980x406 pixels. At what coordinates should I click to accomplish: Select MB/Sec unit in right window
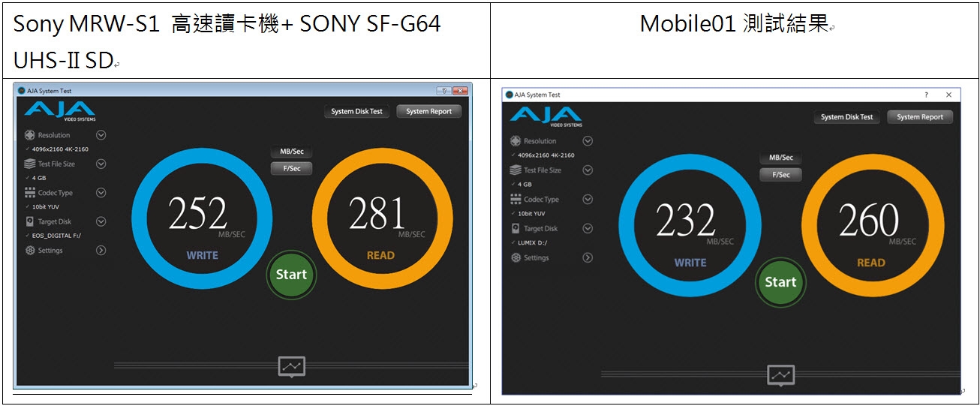(780, 158)
